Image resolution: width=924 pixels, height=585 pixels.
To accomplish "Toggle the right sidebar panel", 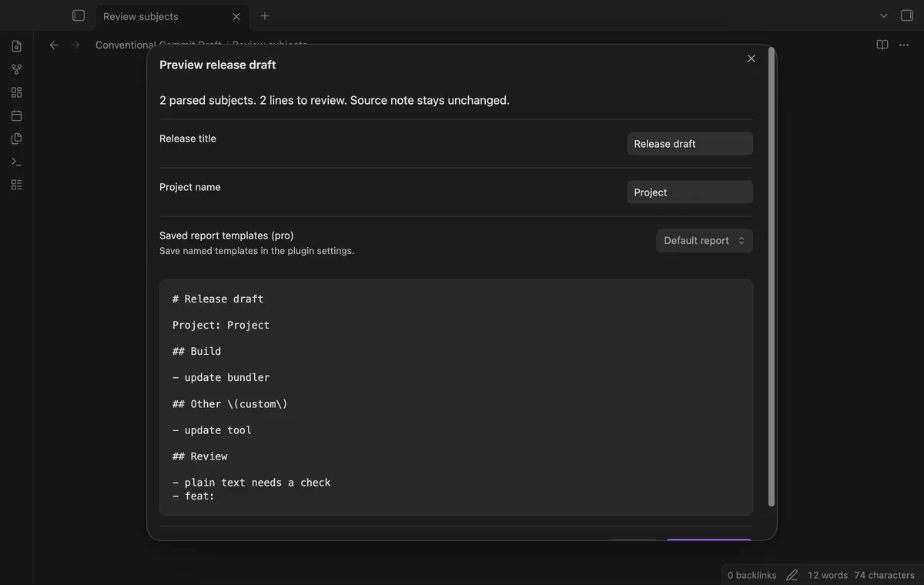I will pyautogui.click(x=907, y=15).
